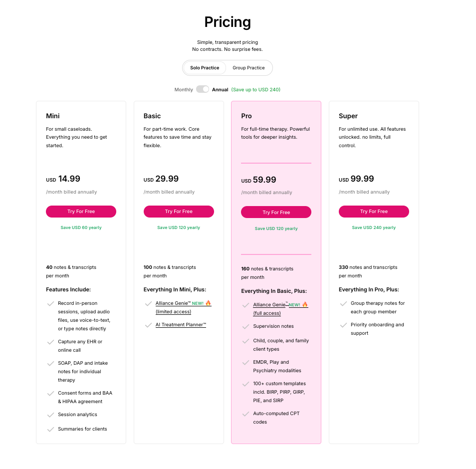This screenshot has width=476, height=469.
Task: Switch to the Group Practice tab
Action: pyautogui.click(x=248, y=68)
